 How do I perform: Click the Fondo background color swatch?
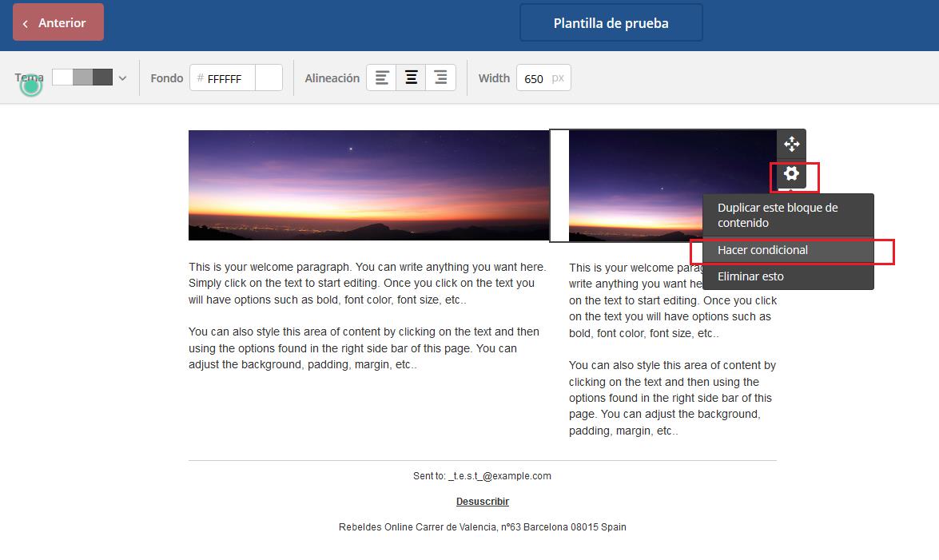269,78
